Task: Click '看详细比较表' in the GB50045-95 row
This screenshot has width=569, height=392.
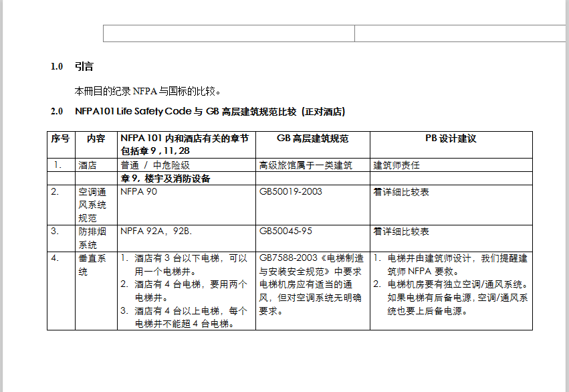Action: click(401, 231)
